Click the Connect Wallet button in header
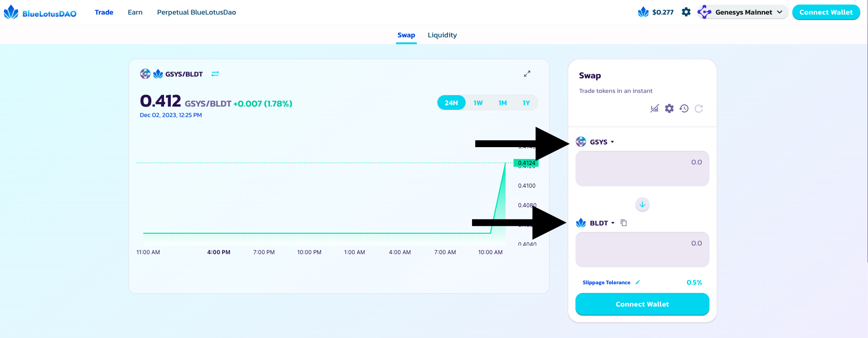The image size is (868, 338). click(x=826, y=12)
